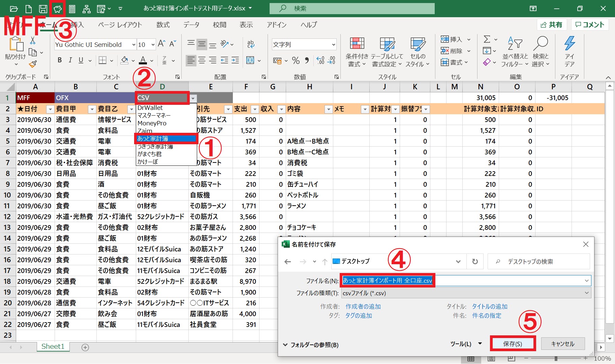
Task: Open the number format dropdown 文字列
Action: pos(334,44)
